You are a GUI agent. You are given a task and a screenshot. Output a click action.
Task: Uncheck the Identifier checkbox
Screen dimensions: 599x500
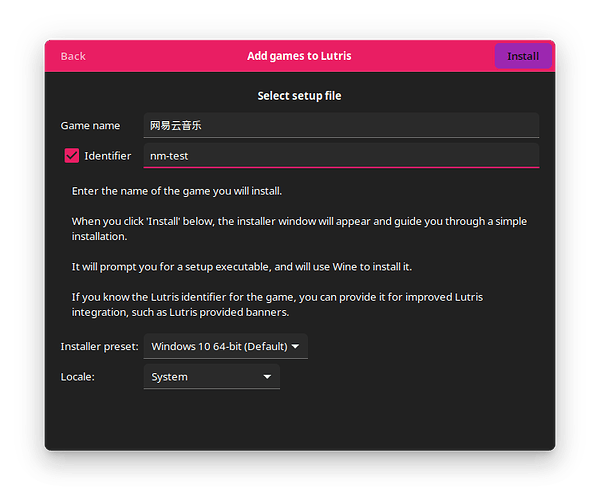click(x=72, y=155)
